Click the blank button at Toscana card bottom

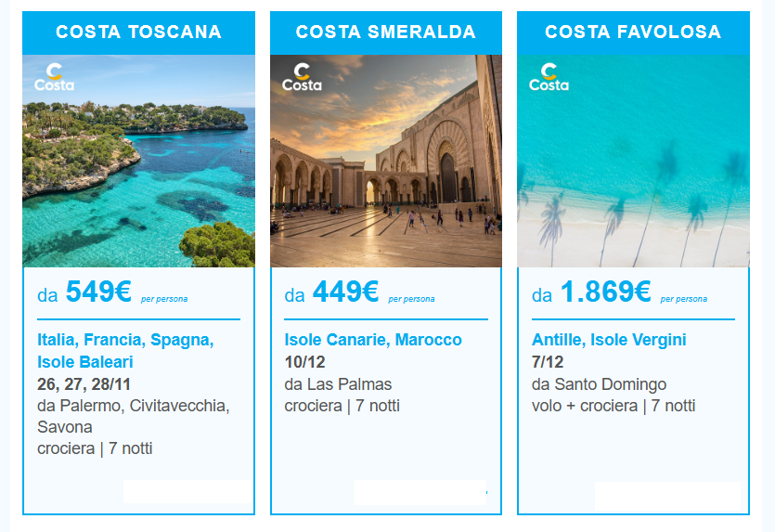tap(187, 491)
